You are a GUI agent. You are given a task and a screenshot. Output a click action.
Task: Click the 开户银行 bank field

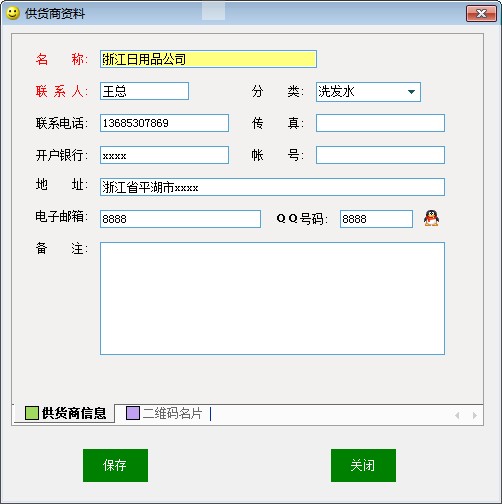[164, 155]
